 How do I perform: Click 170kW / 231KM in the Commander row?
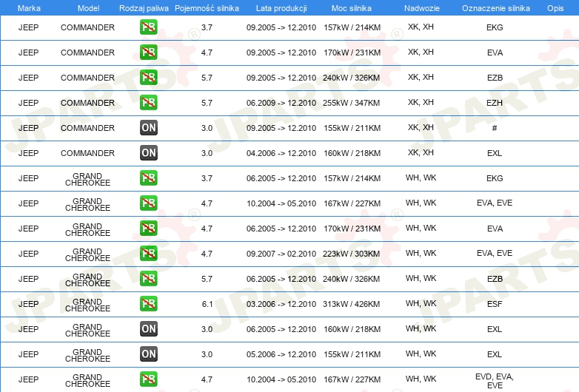point(352,53)
